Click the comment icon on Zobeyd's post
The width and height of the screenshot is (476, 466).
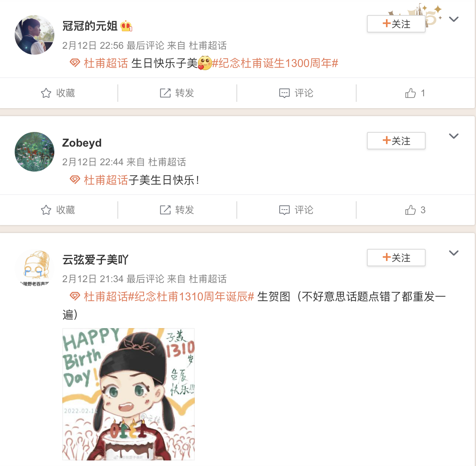click(x=284, y=210)
